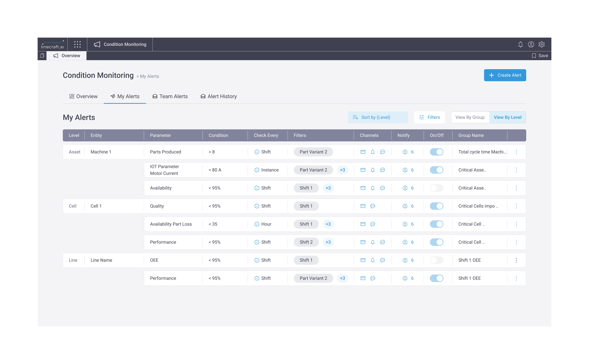Click the Level column header
589x364 pixels.
74,135
